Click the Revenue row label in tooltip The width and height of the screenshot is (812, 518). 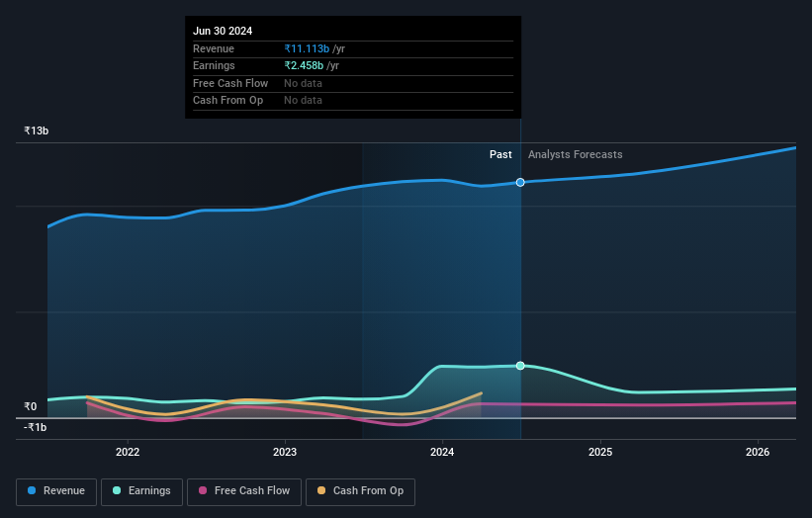214,48
